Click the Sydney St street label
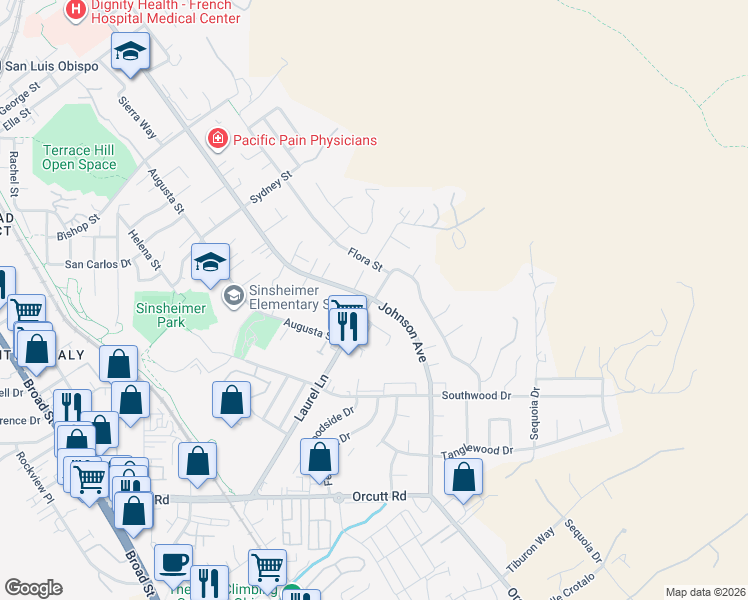This screenshot has height=600, width=748. click(271, 187)
